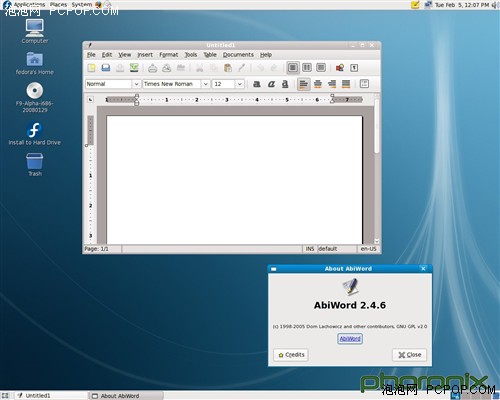This screenshot has height=400, width=500.
Task: Open the Table menu
Action: coord(210,55)
